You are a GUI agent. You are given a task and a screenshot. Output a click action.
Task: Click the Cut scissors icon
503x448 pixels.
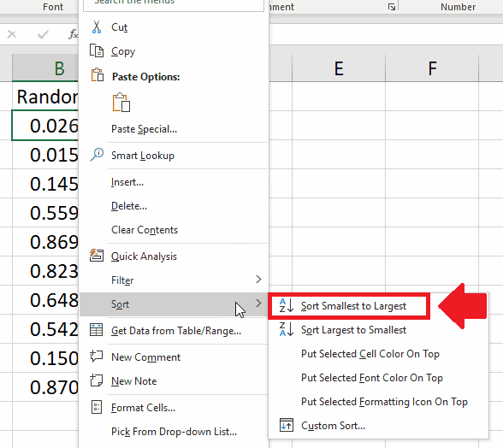point(96,27)
